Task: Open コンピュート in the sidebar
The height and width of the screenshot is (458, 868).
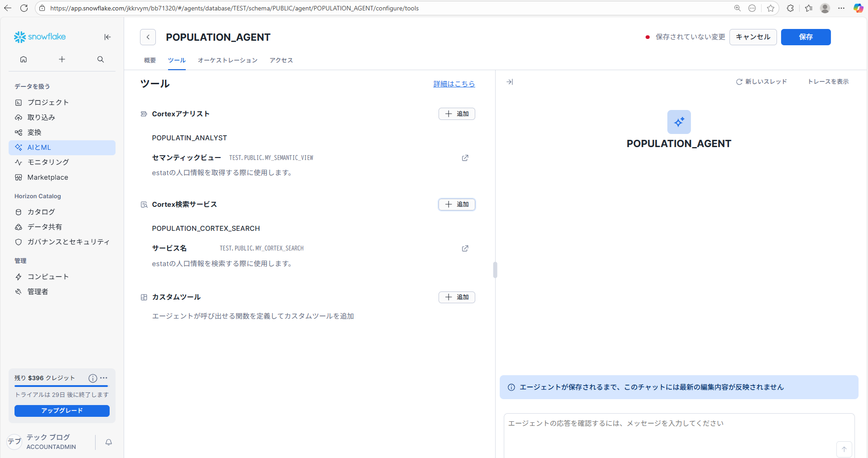Action: 62,277
